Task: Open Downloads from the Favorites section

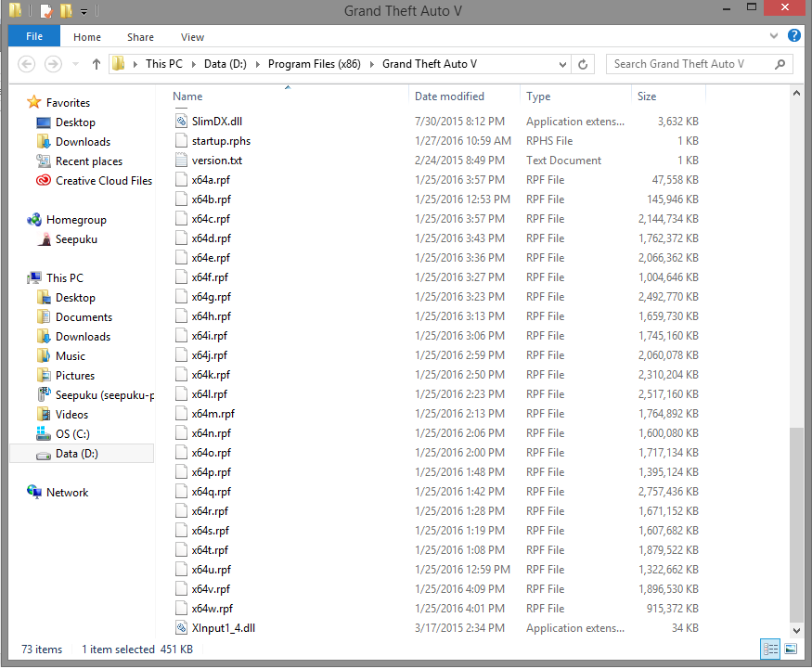Action: 80,141
